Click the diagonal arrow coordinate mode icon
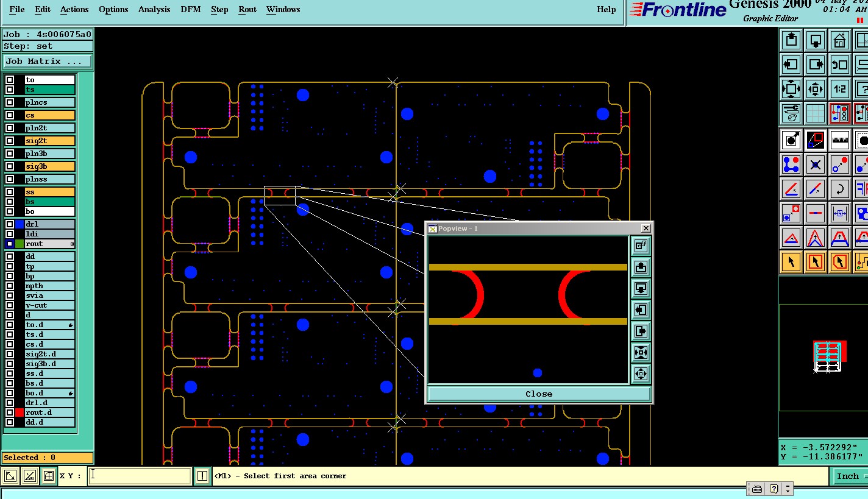868x499 pixels. pos(10,476)
